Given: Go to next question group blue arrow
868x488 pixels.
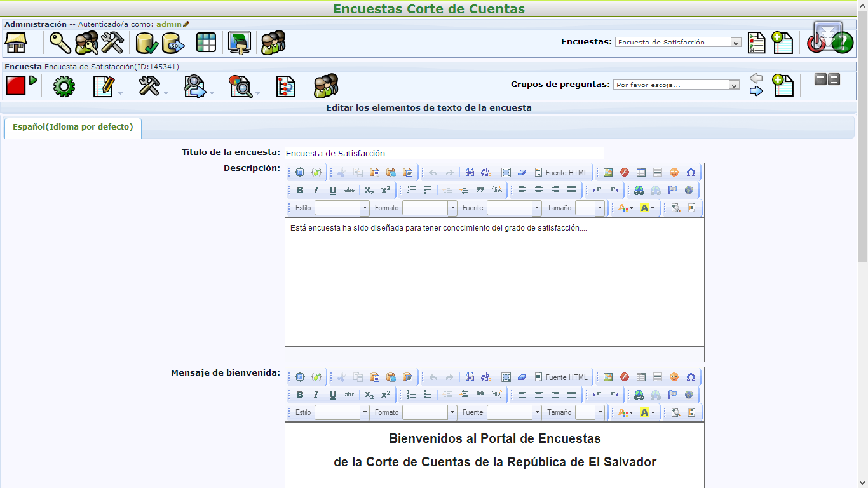Looking at the screenshot, I should (x=756, y=91).
